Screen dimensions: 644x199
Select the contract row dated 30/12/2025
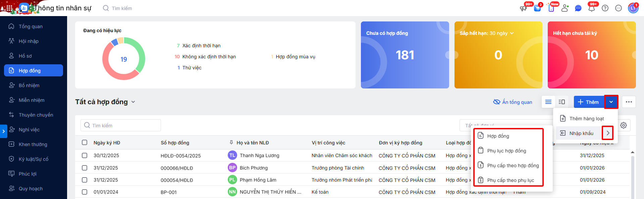click(85, 155)
